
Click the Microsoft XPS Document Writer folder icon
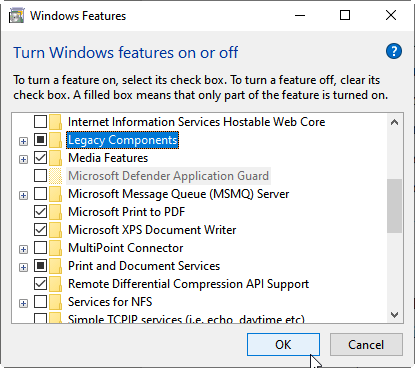(55, 230)
